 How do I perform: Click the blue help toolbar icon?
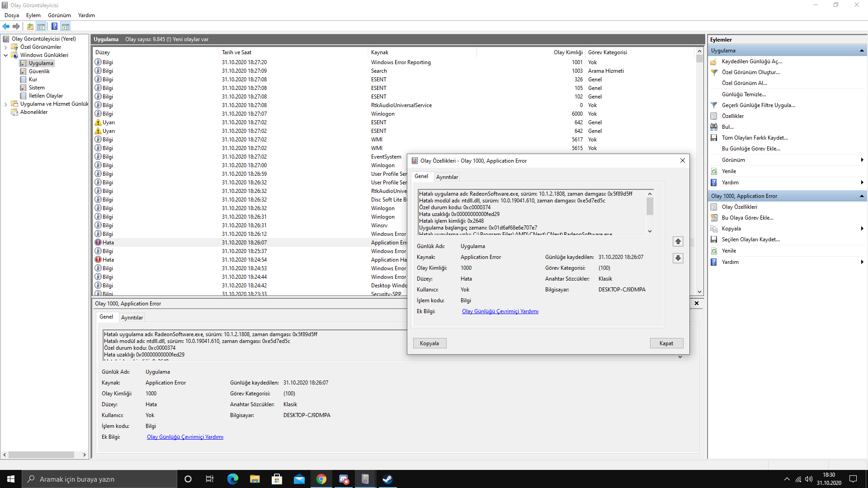click(54, 27)
